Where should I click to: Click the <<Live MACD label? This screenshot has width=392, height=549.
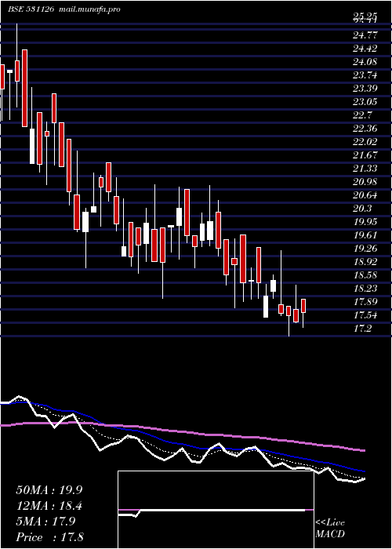point(330,529)
